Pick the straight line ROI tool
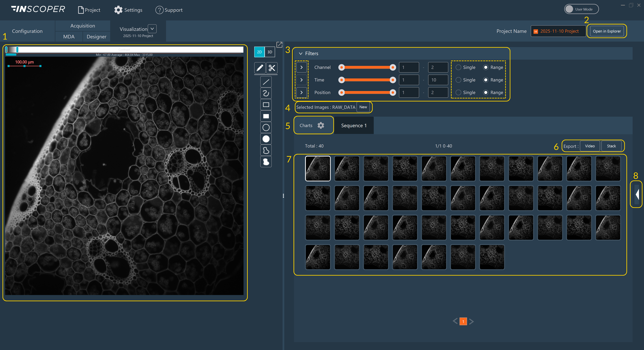 (266, 82)
